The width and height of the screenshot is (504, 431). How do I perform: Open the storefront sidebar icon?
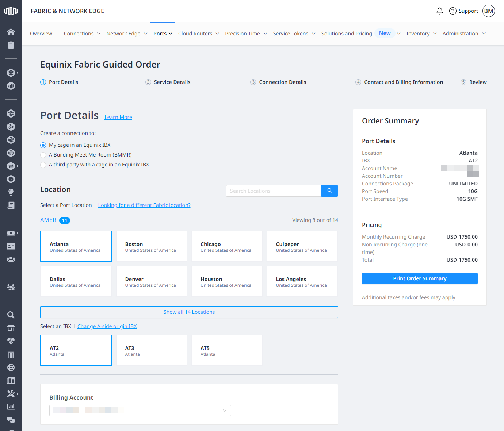pos(11,328)
